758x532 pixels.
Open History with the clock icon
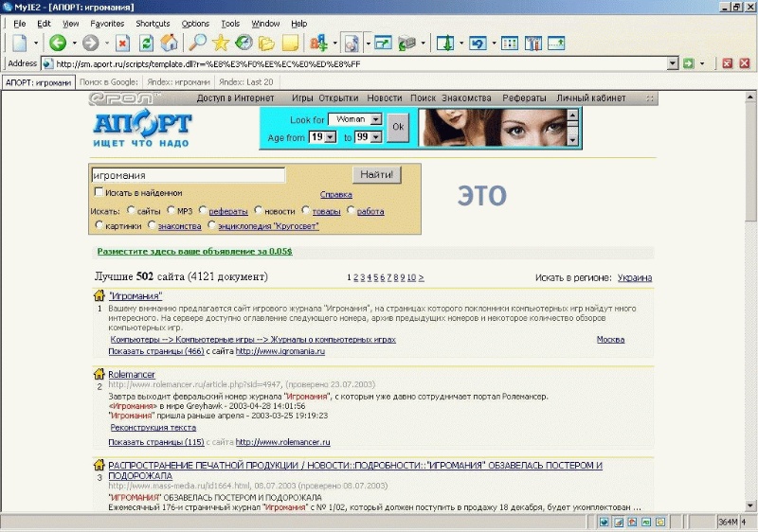pyautogui.click(x=244, y=43)
